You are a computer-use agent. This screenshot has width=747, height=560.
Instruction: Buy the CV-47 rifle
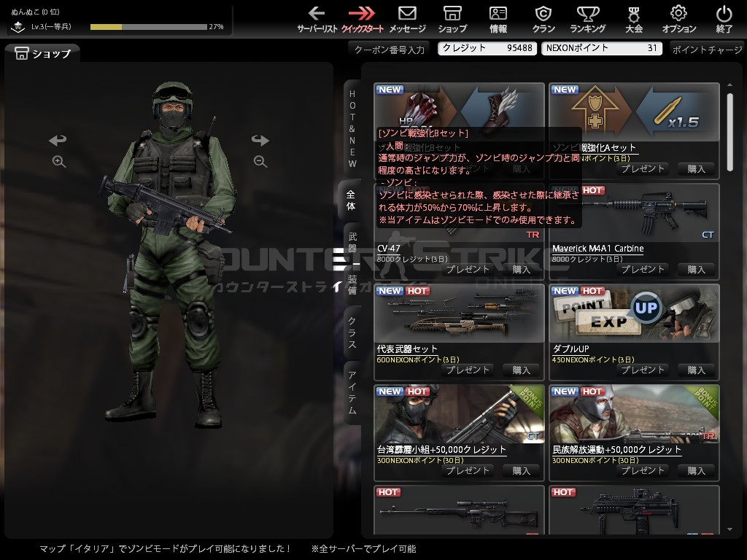point(521,270)
